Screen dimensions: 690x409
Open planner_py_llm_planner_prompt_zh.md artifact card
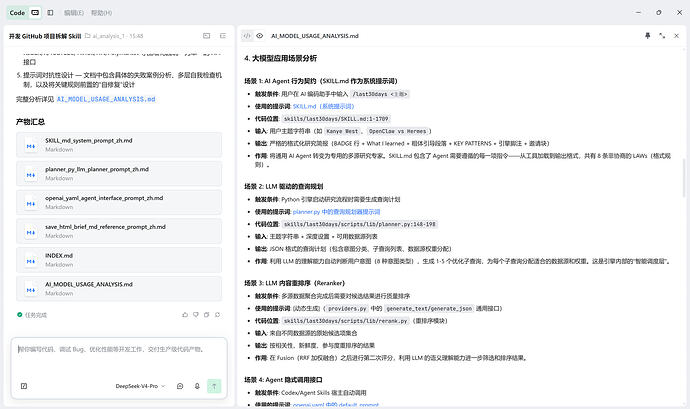click(x=119, y=173)
